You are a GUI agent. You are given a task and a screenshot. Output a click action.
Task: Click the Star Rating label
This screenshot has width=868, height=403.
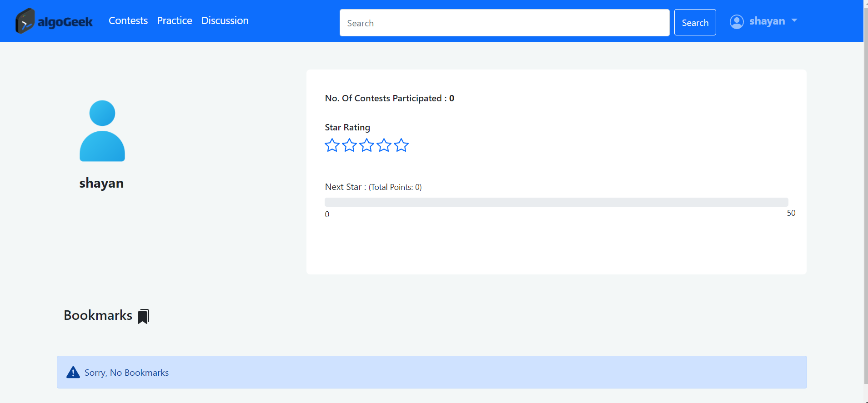[x=347, y=127]
